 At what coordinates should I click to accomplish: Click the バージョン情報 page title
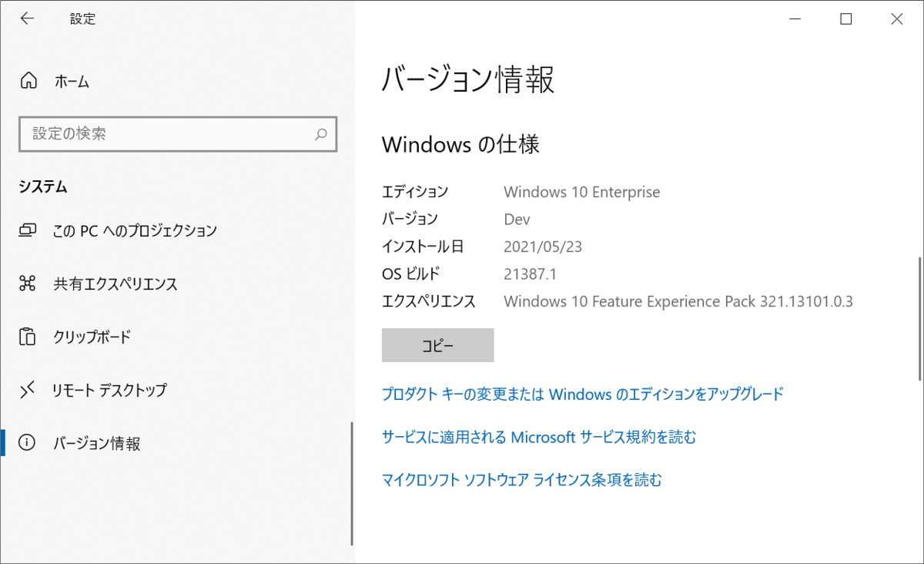(468, 79)
